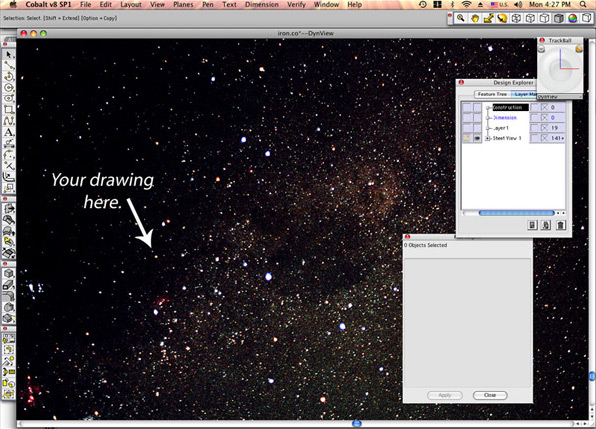Open the rainbow color sphere render option
This screenshot has width=596, height=429.
pos(572,18)
